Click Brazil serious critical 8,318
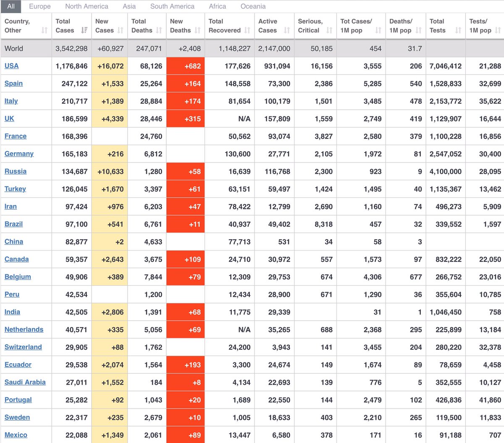This screenshot has width=504, height=443. [323, 224]
